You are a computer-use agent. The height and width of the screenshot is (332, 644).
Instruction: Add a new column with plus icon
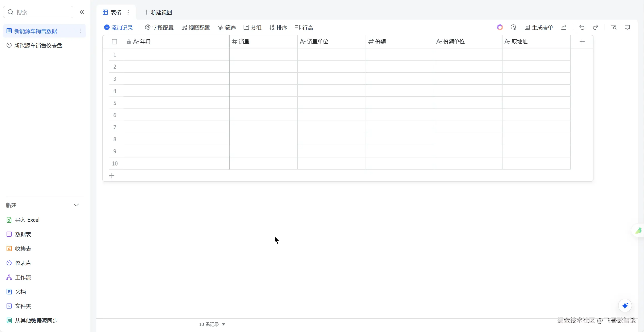pos(582,42)
